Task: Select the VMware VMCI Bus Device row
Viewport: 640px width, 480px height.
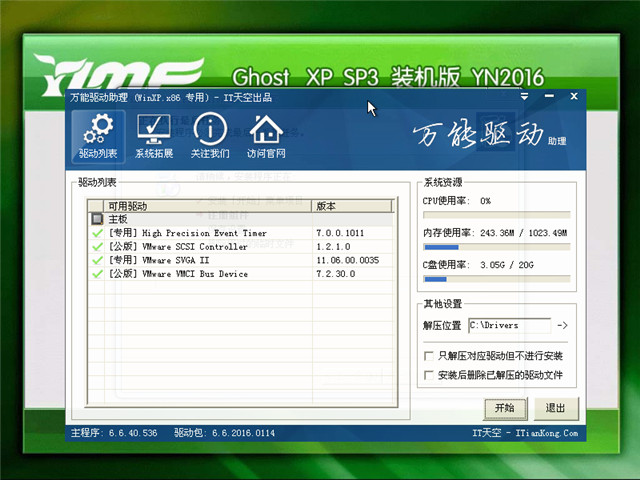Action: tap(241, 273)
